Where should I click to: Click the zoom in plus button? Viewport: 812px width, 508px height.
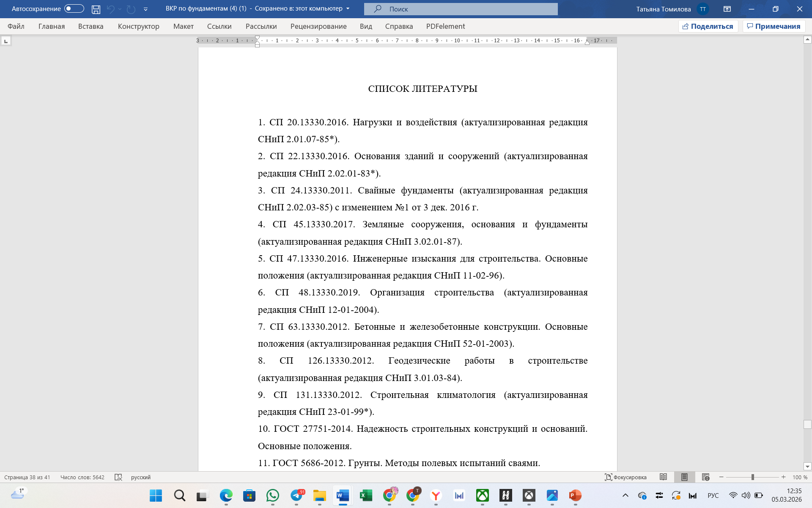[x=784, y=477]
